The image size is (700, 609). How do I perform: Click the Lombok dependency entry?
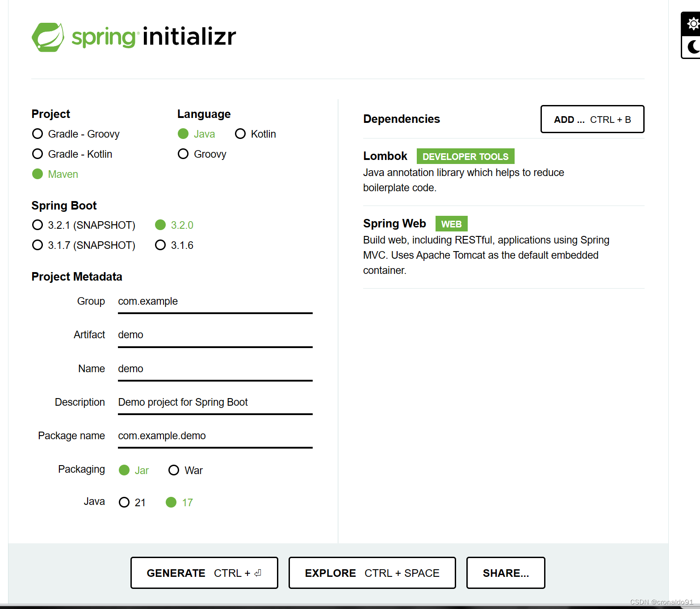click(x=504, y=172)
